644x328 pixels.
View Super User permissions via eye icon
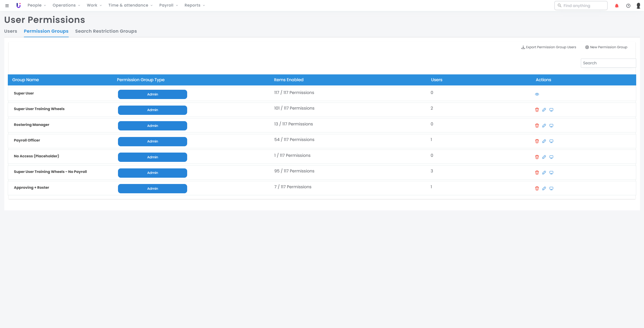pyautogui.click(x=537, y=94)
